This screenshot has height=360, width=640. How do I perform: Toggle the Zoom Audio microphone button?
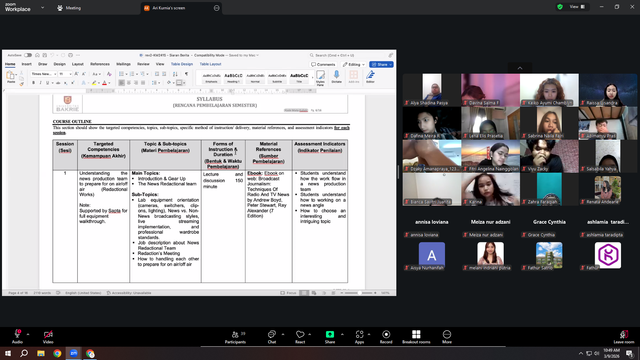point(17,336)
